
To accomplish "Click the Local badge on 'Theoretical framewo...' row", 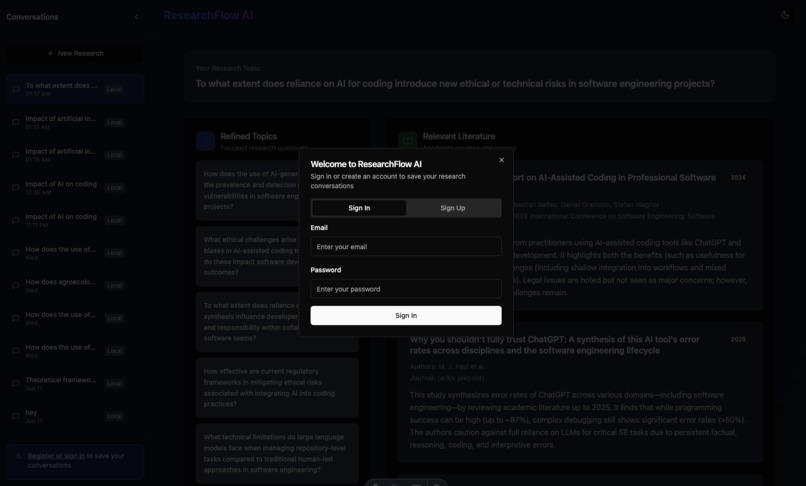I will pos(114,384).
